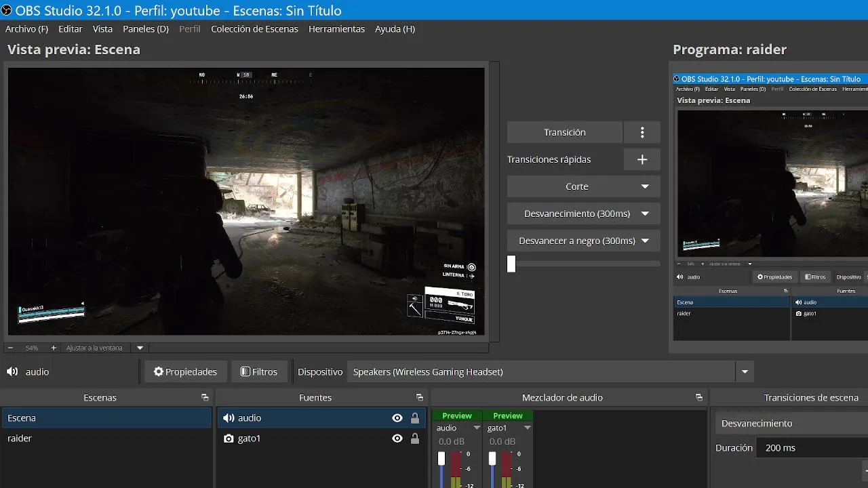Image resolution: width=868 pixels, height=488 pixels.
Task: Add a quick transition with plus icon
Action: (x=642, y=159)
